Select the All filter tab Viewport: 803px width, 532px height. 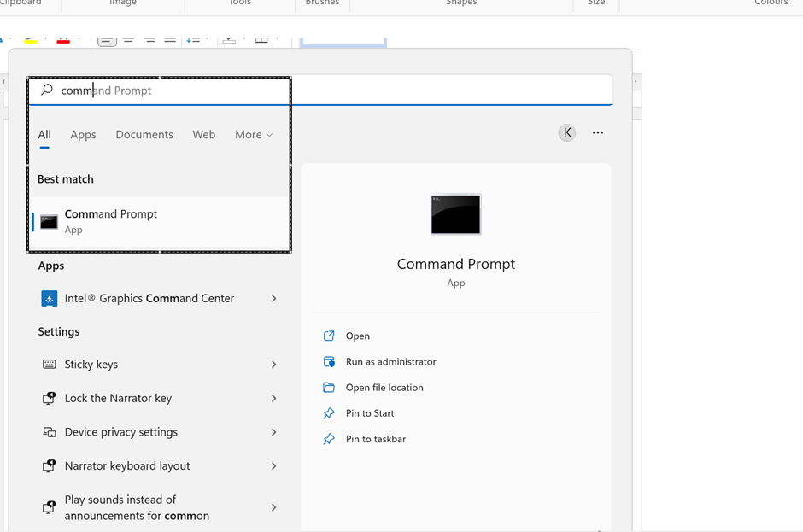(44, 135)
